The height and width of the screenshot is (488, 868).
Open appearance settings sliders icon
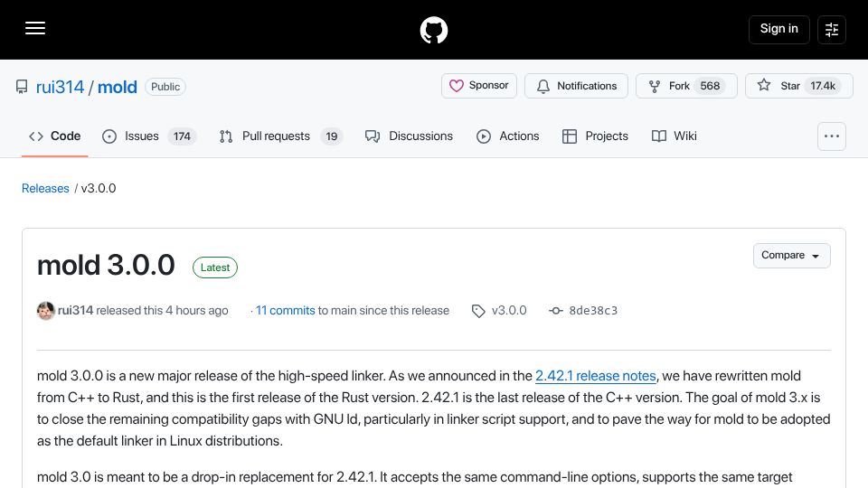[832, 29]
